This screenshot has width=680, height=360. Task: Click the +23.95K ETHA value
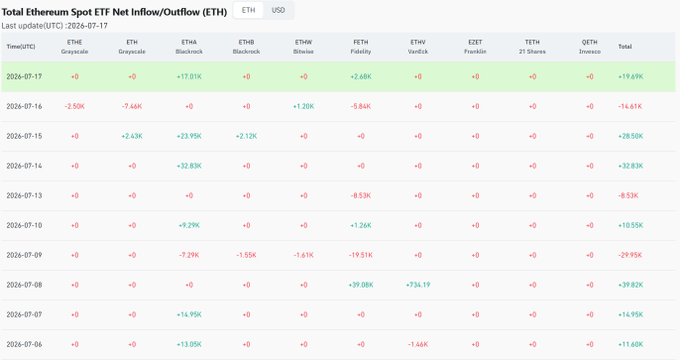[189, 136]
